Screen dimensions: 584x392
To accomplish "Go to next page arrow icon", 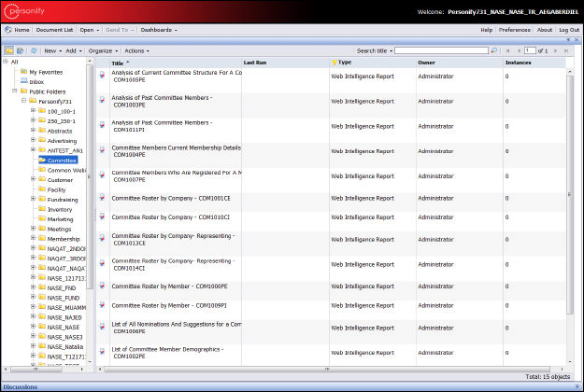I will pos(553,50).
